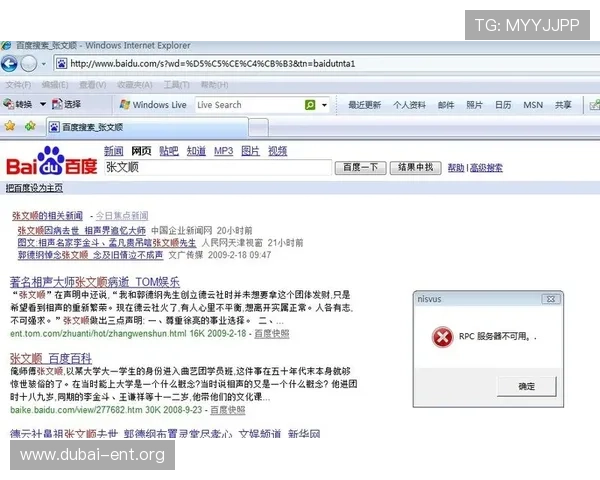Click MSN in Windows Live toolbar
Image resolution: width=600 pixels, height=480 pixels.
click(533, 104)
